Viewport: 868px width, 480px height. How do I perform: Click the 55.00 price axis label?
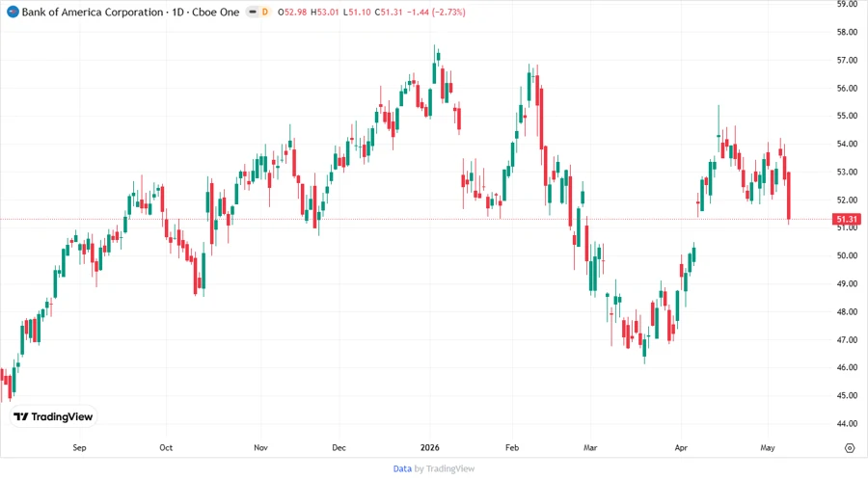pyautogui.click(x=847, y=116)
